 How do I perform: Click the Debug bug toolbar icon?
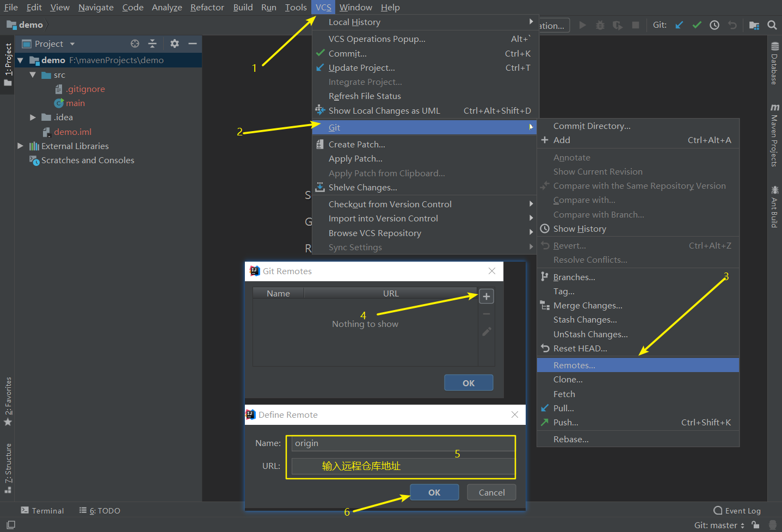(x=600, y=25)
